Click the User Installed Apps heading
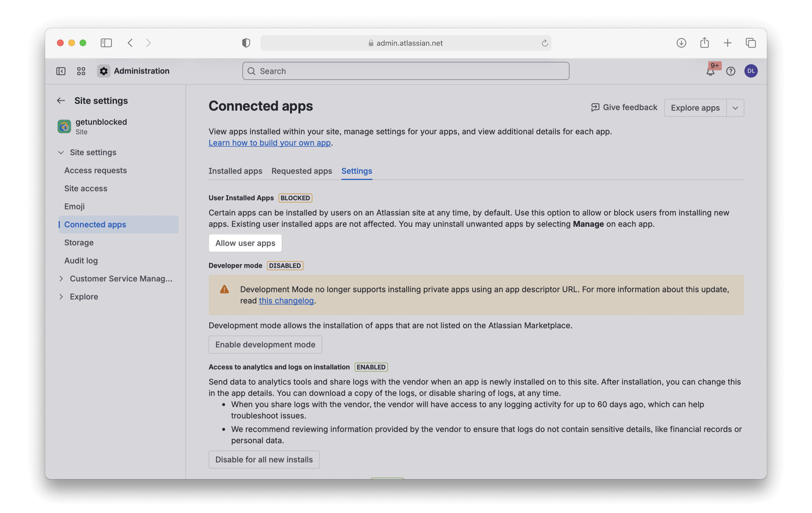This screenshot has height=513, width=812. click(241, 198)
